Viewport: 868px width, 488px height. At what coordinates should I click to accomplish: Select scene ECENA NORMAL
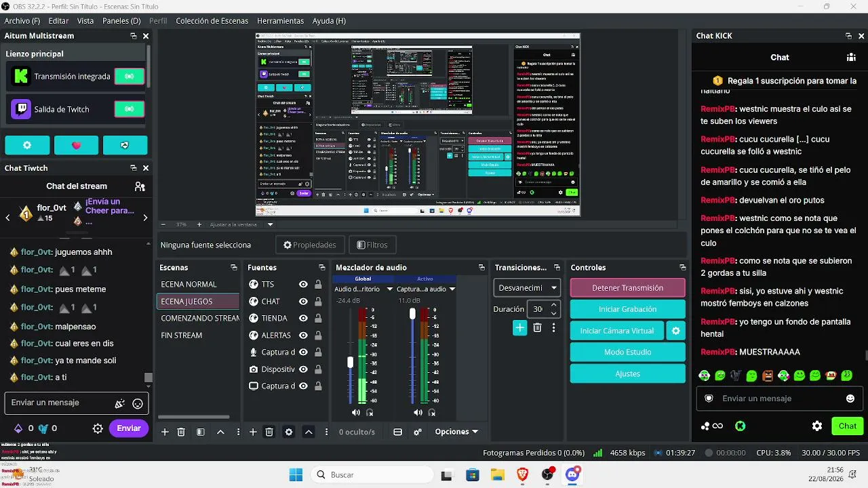point(198,285)
